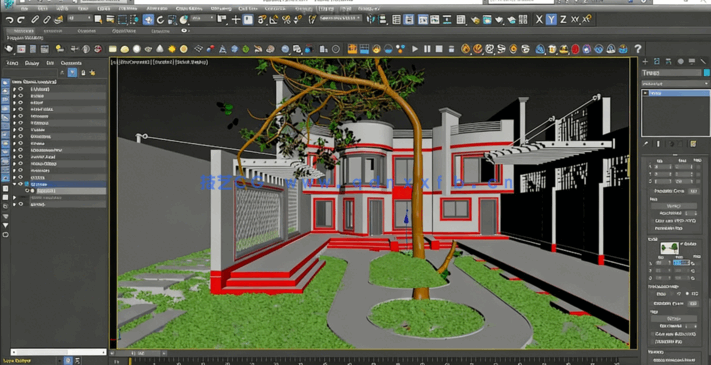Toggle the Window/Crossing selection button
Screen dimensions: 711x365
point(134,19)
